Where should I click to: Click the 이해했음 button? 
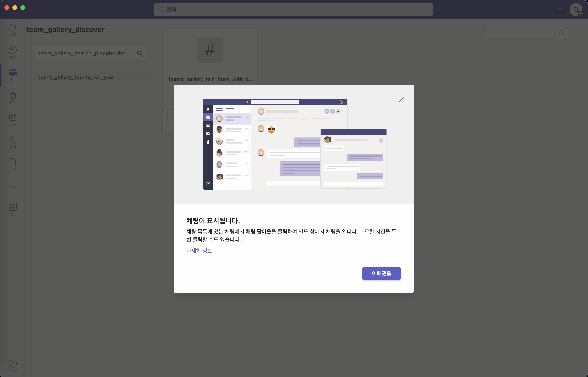381,273
